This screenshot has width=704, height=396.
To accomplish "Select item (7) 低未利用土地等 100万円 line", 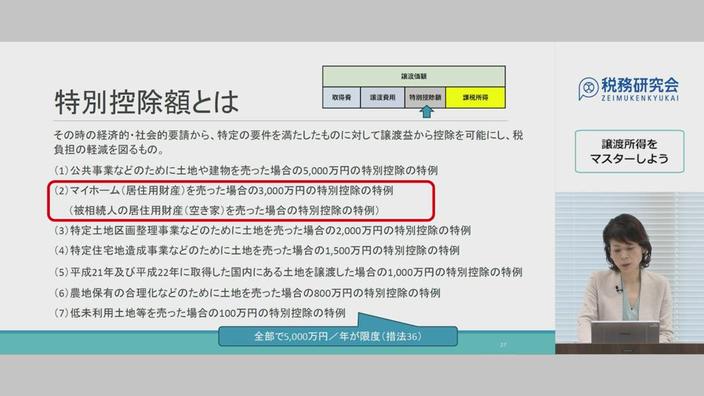I will pyautogui.click(x=200, y=313).
